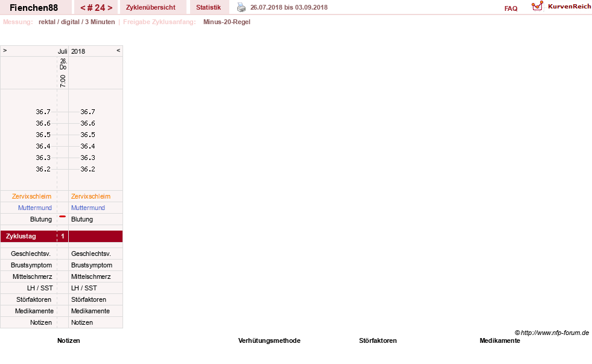Viewport: 592px width, 364px height.
Task: Click the red bleeding mark on day 26
Action: point(63,216)
